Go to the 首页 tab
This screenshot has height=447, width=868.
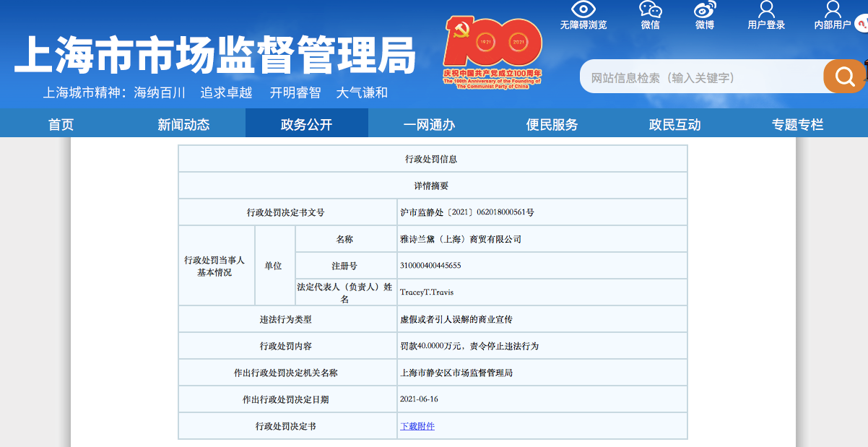(x=61, y=123)
